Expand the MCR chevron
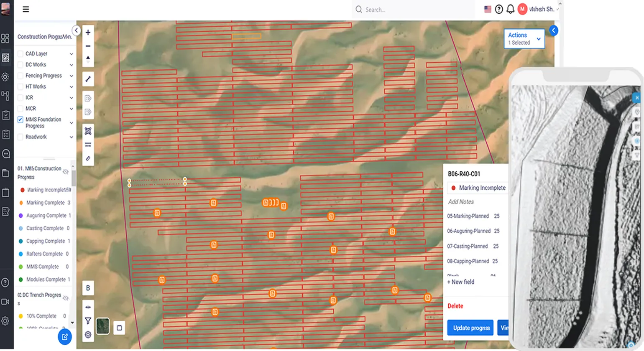This screenshot has height=351, width=644. (71, 109)
